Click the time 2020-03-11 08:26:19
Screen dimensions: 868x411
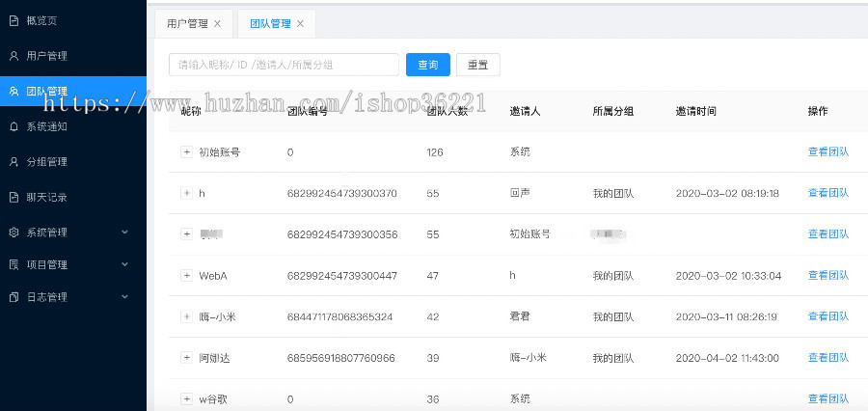(x=726, y=316)
